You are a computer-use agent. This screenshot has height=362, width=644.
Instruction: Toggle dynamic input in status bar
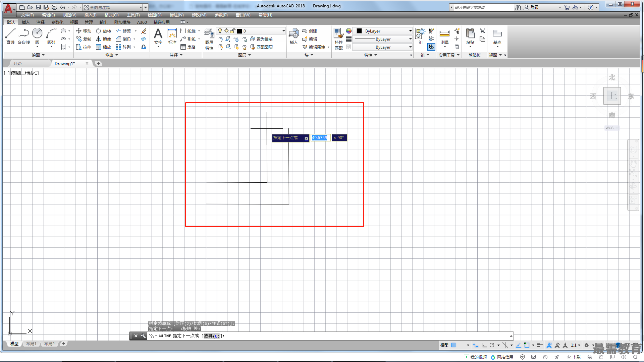tap(476, 345)
